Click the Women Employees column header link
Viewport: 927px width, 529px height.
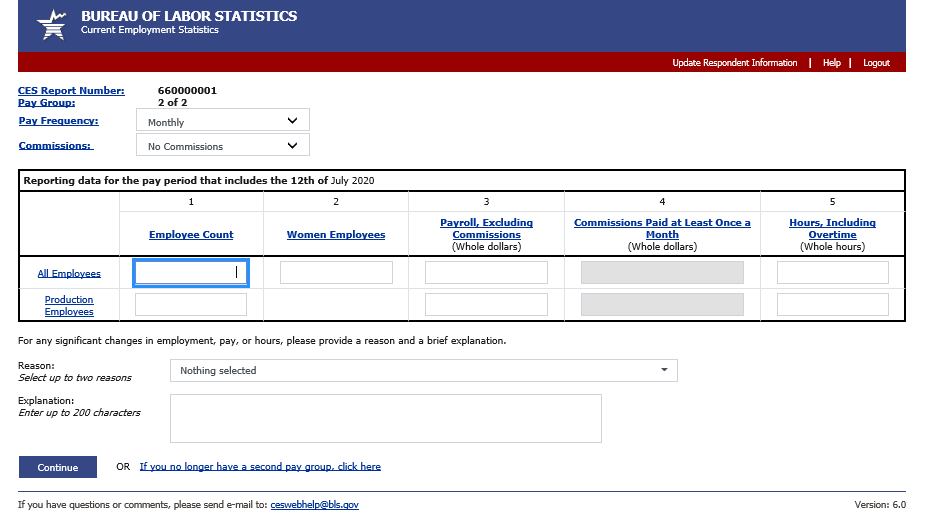coord(336,235)
